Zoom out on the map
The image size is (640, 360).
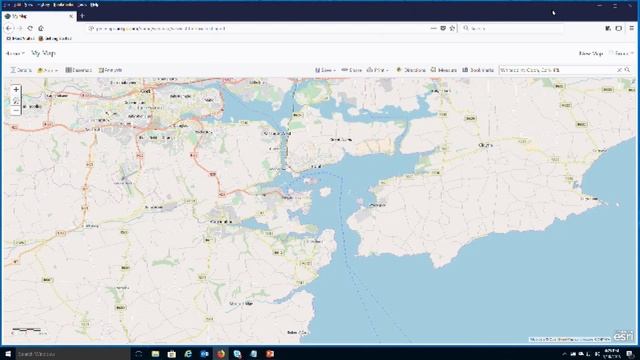[x=16, y=111]
